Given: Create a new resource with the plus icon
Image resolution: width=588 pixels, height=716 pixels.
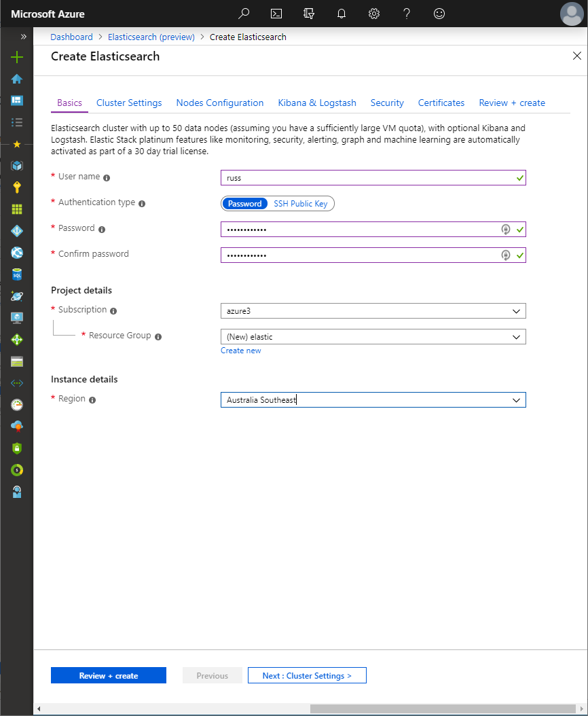Looking at the screenshot, I should (x=16, y=57).
